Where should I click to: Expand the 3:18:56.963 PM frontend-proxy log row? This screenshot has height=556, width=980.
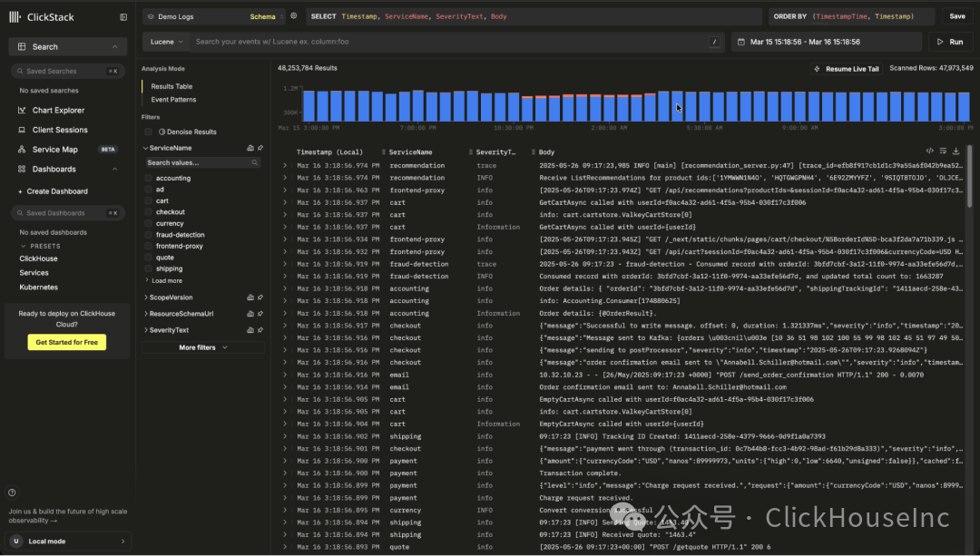coord(284,190)
